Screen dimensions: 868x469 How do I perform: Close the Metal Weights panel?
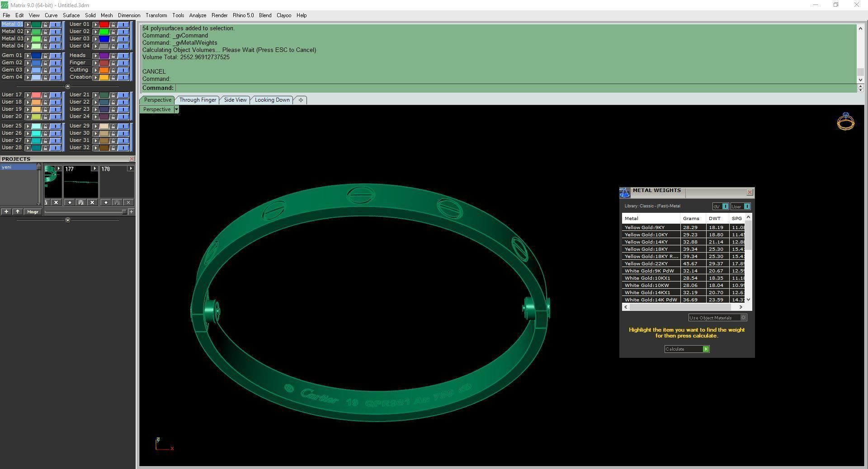749,192
